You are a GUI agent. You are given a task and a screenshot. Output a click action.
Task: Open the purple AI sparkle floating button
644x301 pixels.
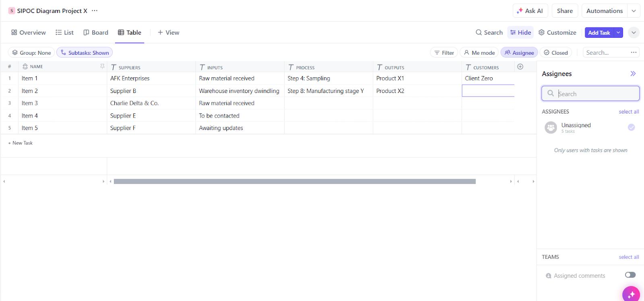click(x=631, y=294)
